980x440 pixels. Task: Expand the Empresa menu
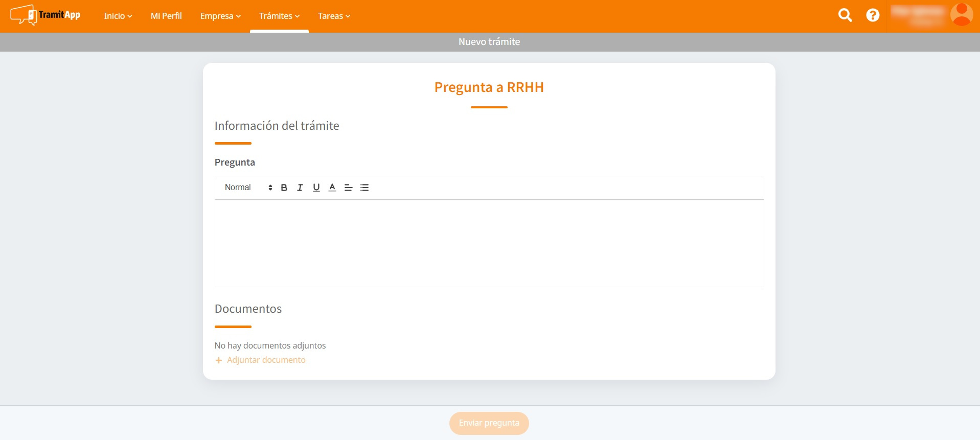click(x=220, y=16)
